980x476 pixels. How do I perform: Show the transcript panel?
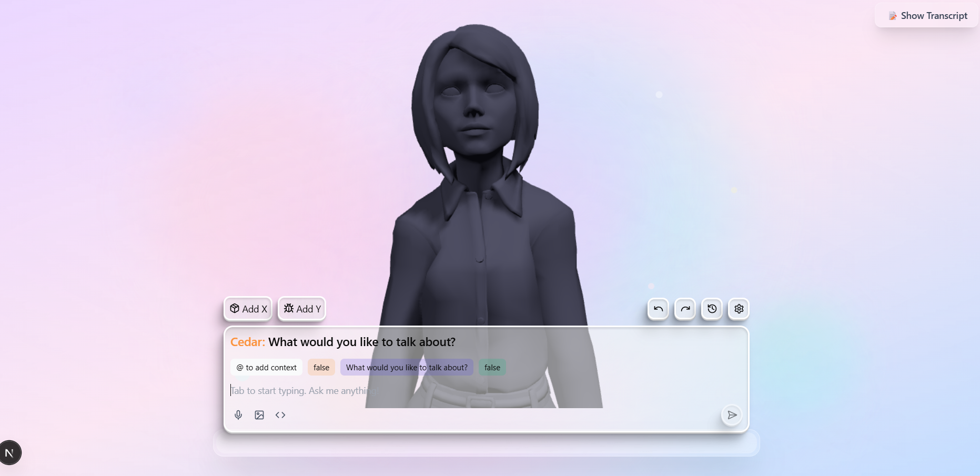point(927,16)
